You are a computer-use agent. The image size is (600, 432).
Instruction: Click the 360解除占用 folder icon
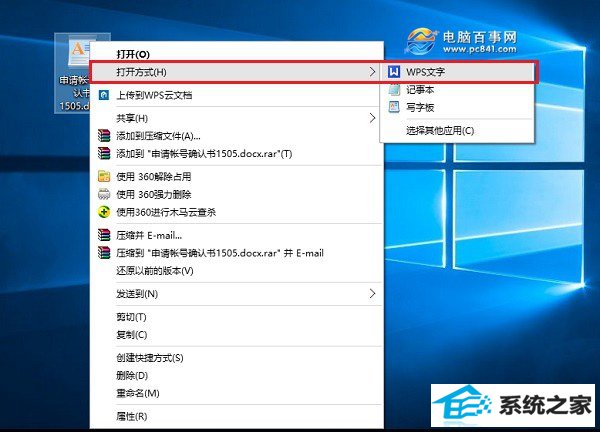click(104, 176)
